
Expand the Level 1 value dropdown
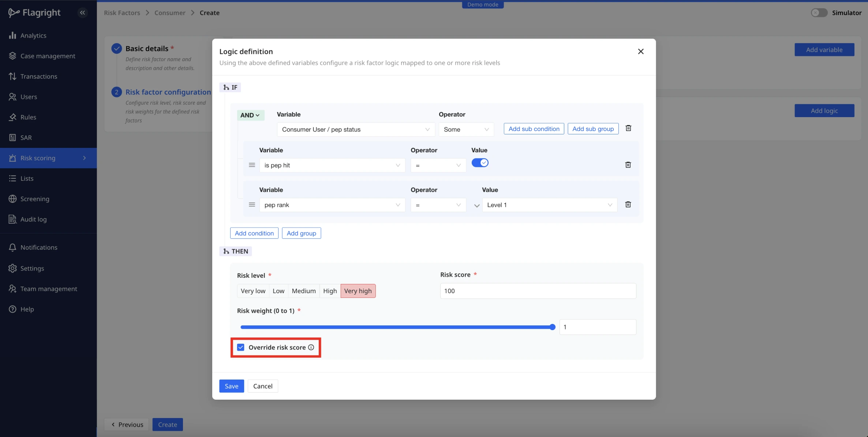coord(549,205)
